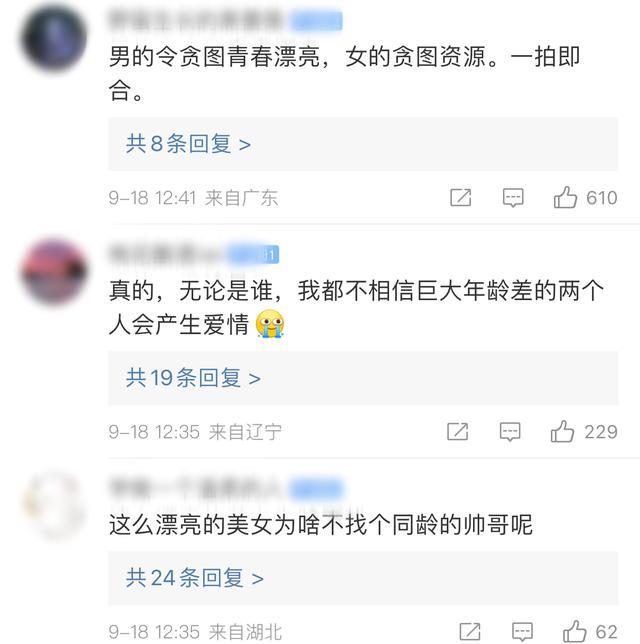Tap the comment starting with 男的令贪图青春漂亮
Viewport: 640px width, 644px height.
click(345, 73)
